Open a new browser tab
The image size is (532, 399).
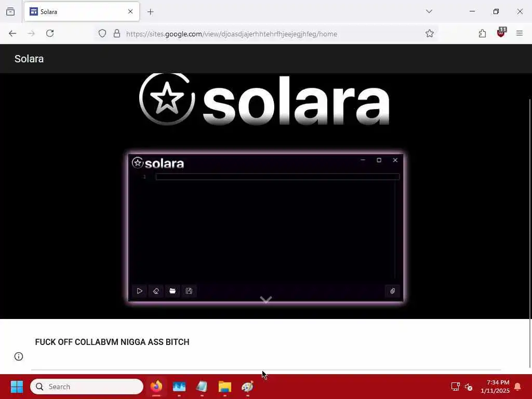151,12
